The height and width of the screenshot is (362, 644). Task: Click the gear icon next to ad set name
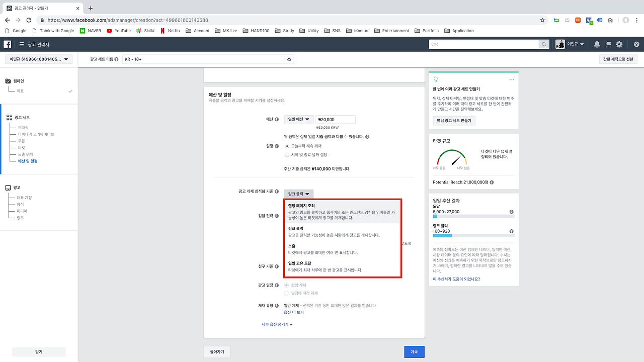click(x=289, y=59)
